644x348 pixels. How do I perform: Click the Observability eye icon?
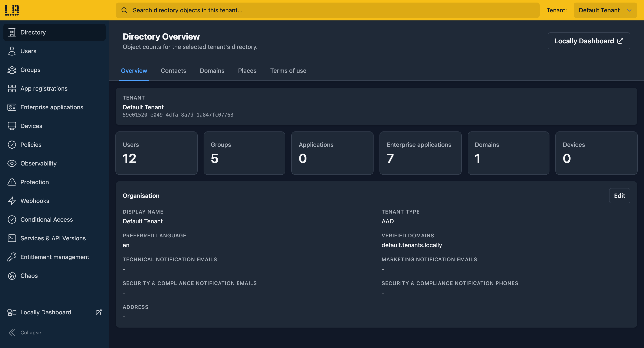click(x=12, y=164)
